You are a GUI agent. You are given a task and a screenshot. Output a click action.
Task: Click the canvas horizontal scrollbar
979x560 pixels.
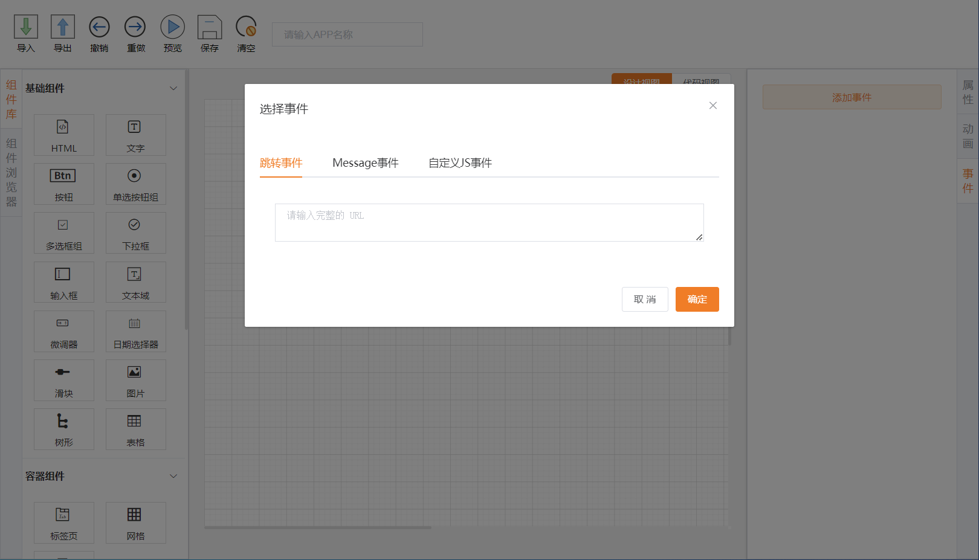tap(318, 528)
